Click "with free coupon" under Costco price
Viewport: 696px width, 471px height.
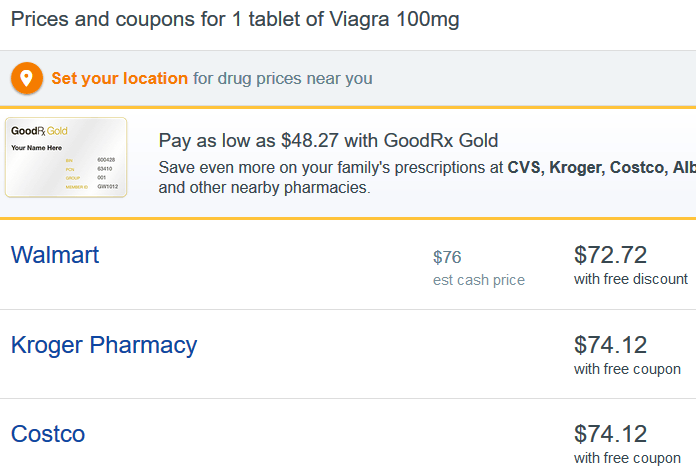pos(627,458)
